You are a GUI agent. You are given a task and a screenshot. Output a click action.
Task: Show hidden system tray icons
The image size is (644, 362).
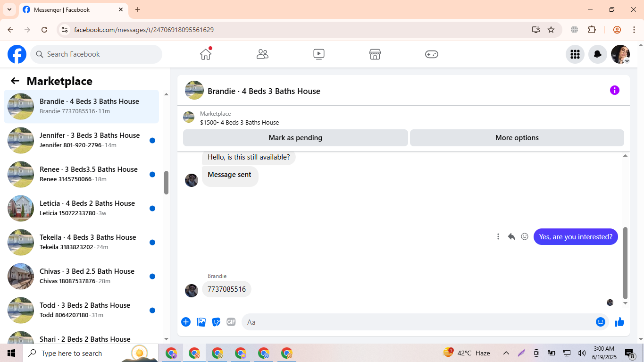506,353
